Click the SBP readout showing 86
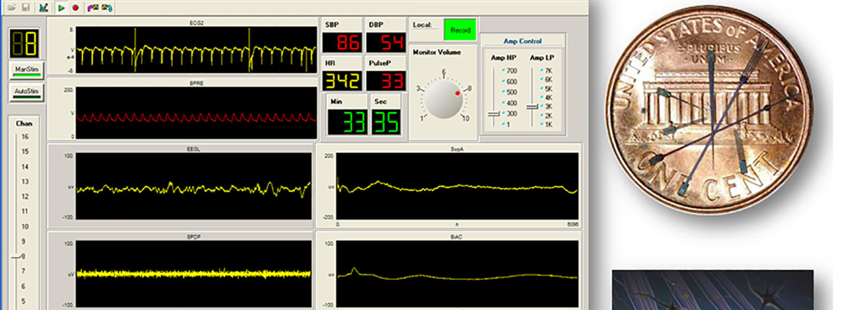The image size is (868, 310). coord(342,42)
